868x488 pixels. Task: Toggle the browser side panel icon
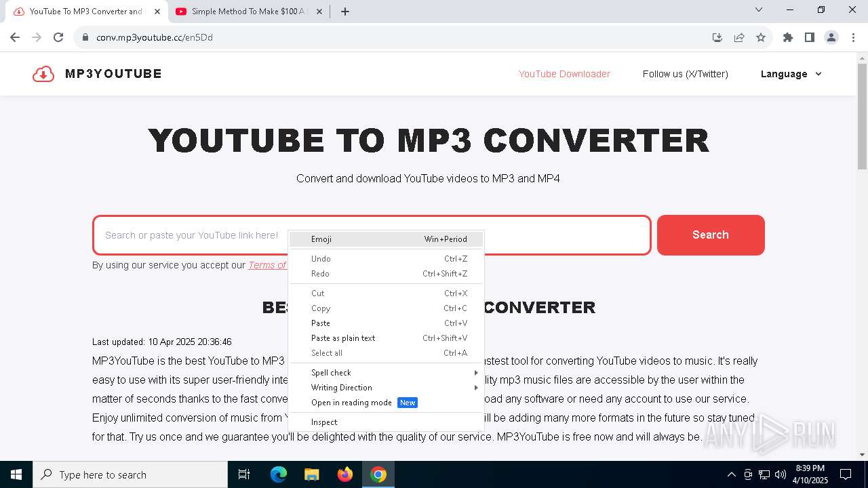810,37
